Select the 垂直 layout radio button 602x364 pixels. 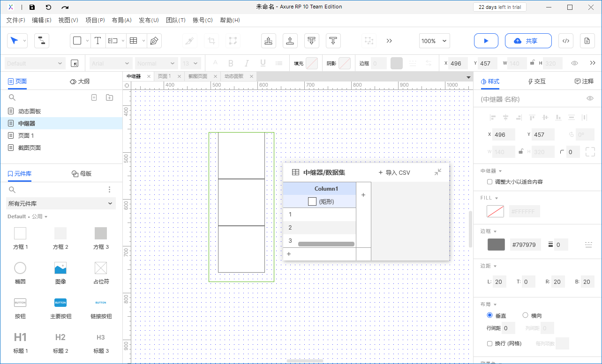[490, 315]
